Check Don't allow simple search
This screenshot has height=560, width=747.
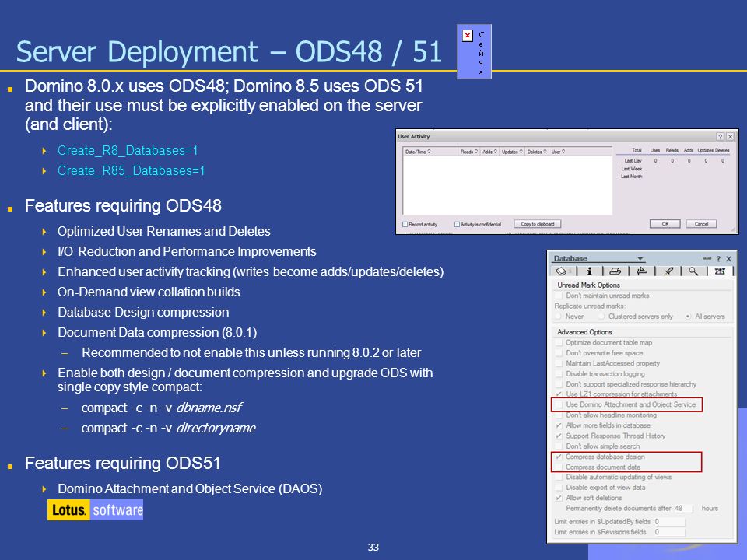[x=559, y=446]
